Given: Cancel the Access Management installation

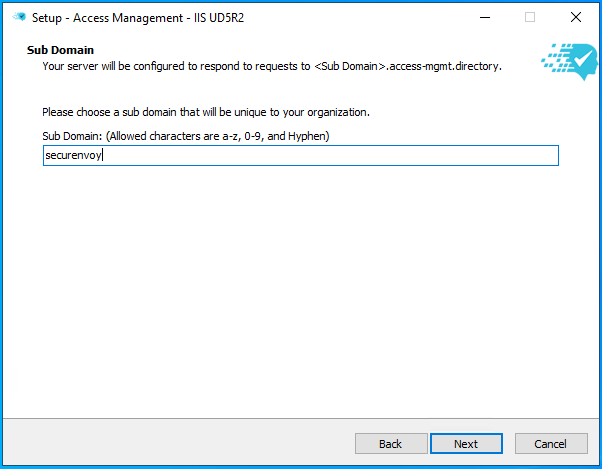Looking at the screenshot, I should [550, 444].
